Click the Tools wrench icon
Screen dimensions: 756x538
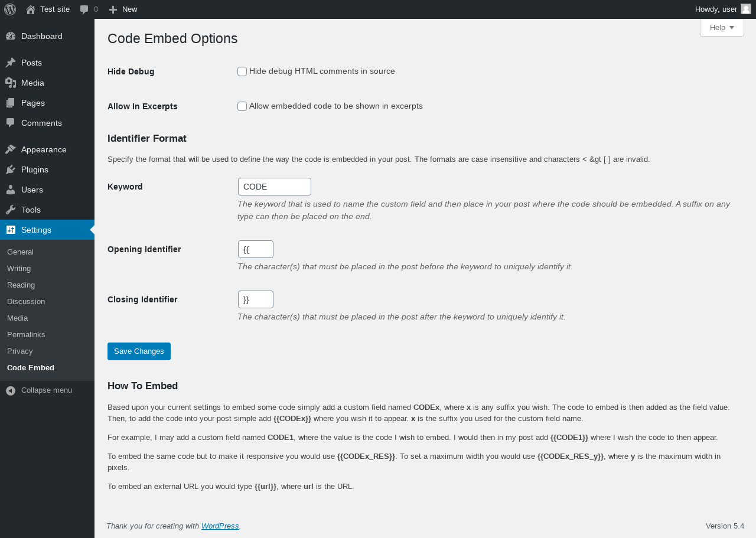[x=11, y=210]
